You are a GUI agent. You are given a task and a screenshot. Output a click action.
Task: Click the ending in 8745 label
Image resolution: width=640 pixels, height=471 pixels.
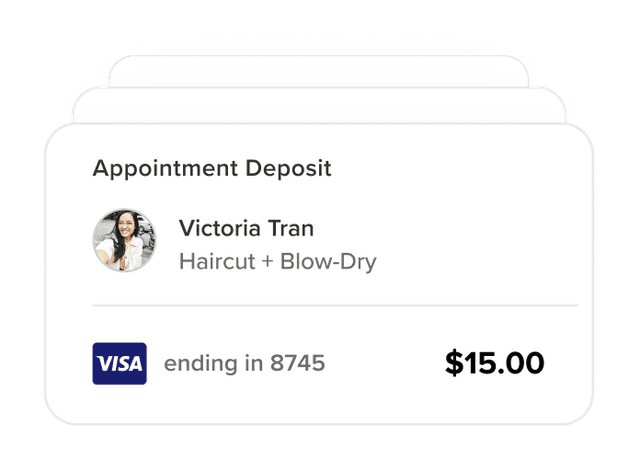[244, 363]
